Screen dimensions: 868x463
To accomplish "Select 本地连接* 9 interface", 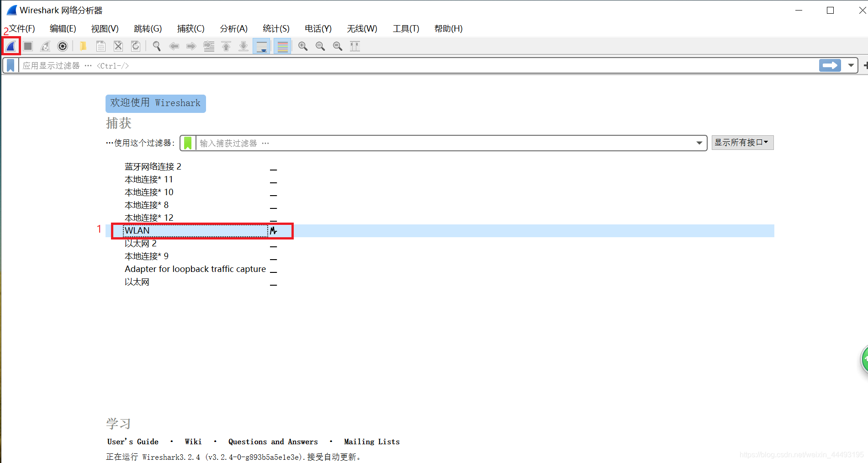I will [147, 256].
